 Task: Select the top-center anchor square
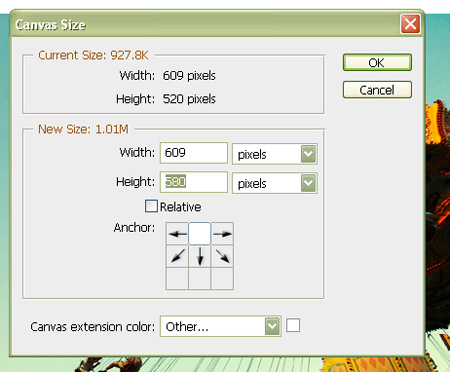[x=199, y=234]
